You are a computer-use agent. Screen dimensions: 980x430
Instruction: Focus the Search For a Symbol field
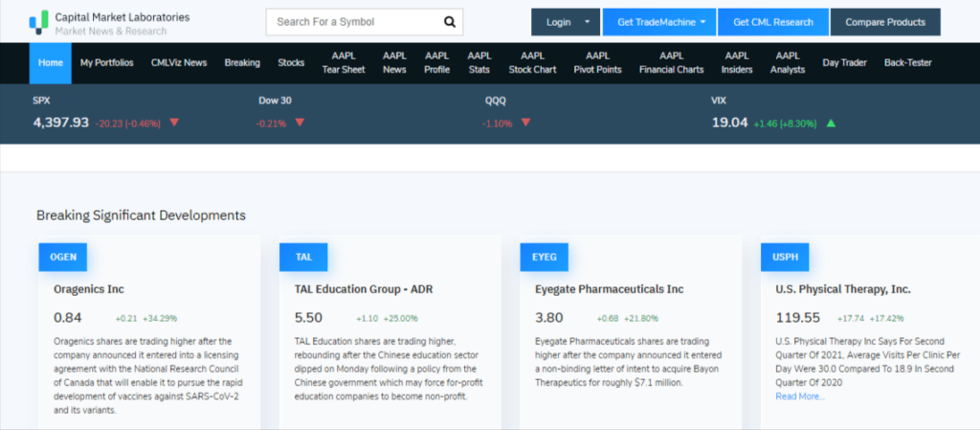coord(365,22)
